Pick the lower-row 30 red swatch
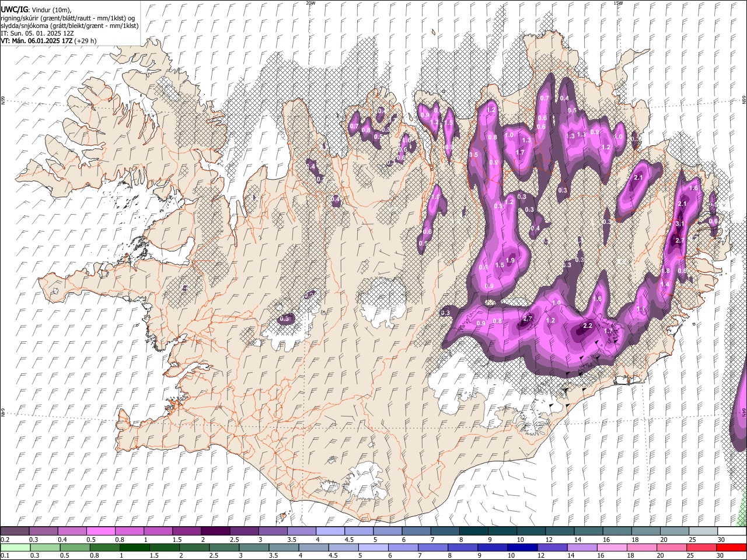The image size is (747, 560). click(x=731, y=547)
